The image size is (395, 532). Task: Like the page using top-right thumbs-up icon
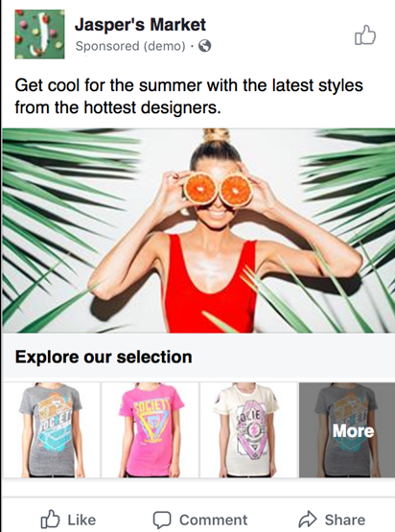365,35
